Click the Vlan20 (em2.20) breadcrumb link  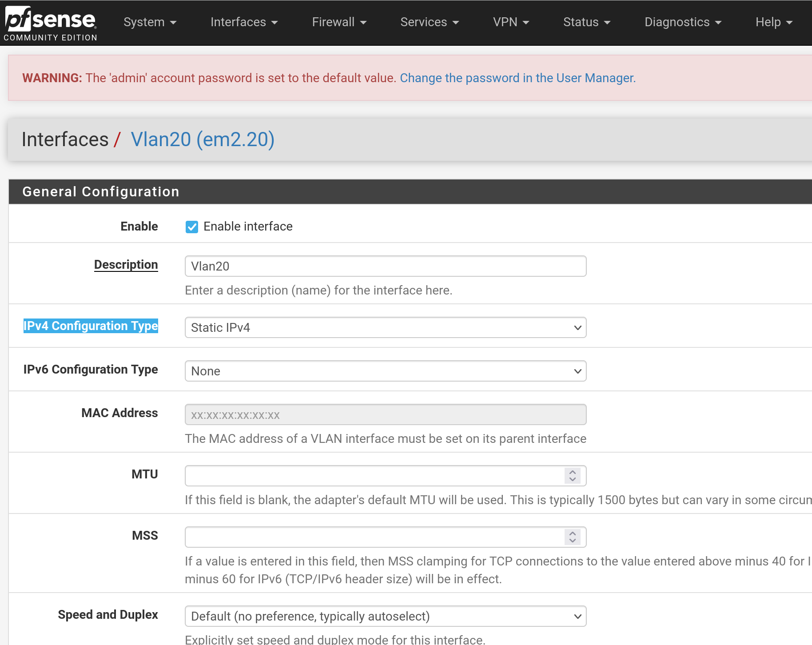pyautogui.click(x=203, y=139)
